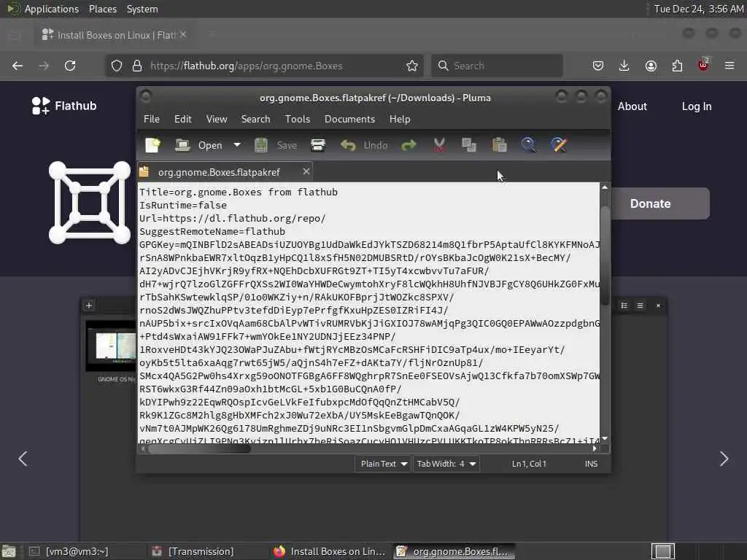Screen dimensions: 747x560
Task: Click the Url=https://dl.flathub.org/repo/ line
Action: 233,219
